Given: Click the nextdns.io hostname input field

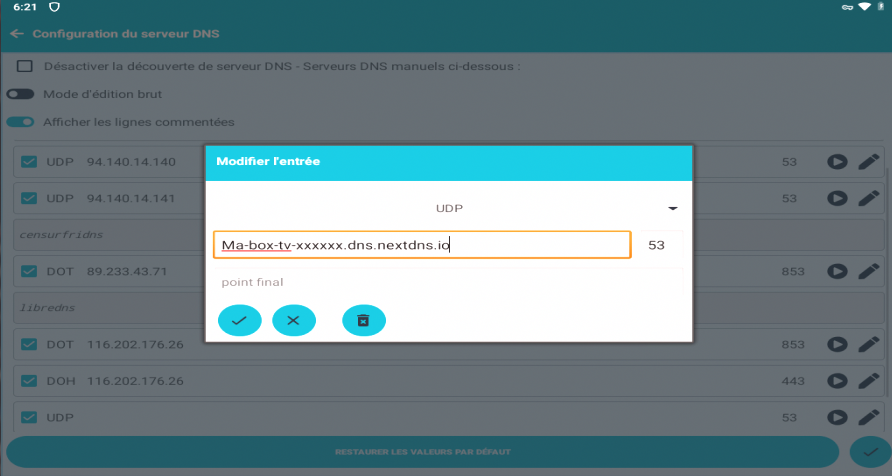Looking at the screenshot, I should [x=422, y=245].
